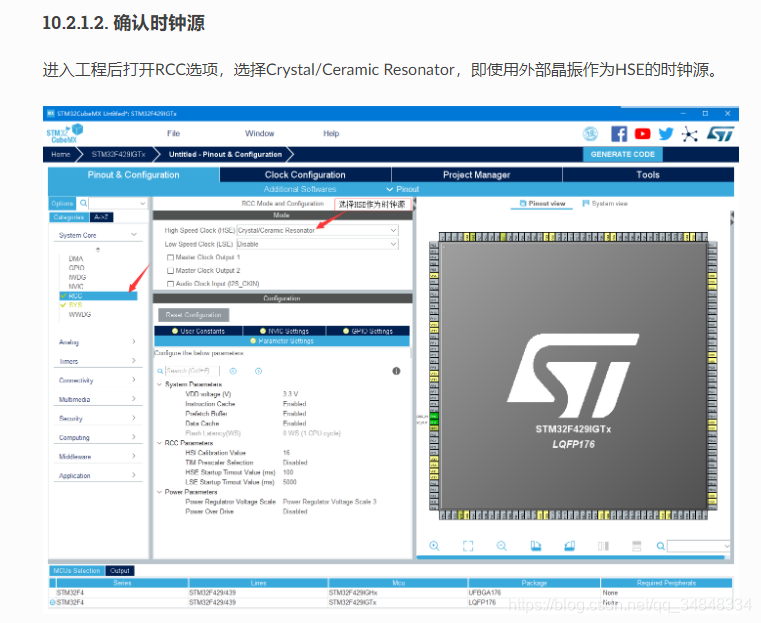761x623 pixels.
Task: Click the vertical split view icon
Action: (x=603, y=546)
